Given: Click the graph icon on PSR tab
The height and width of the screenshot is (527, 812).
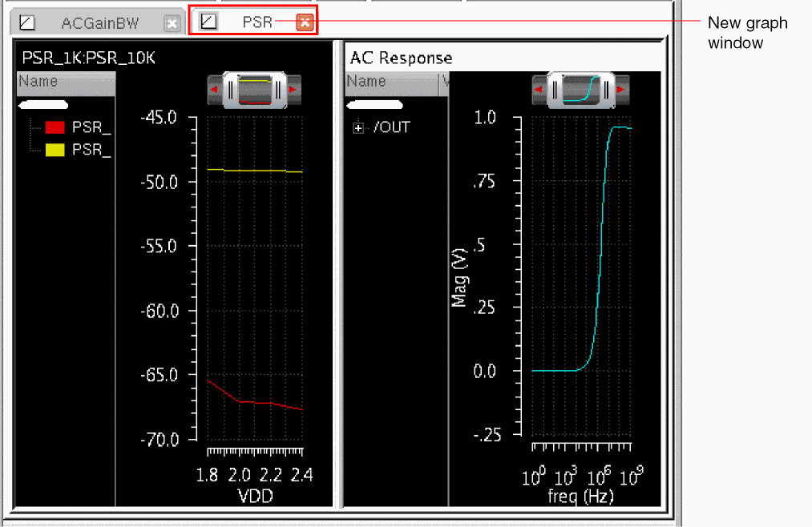Looking at the screenshot, I should (208, 22).
